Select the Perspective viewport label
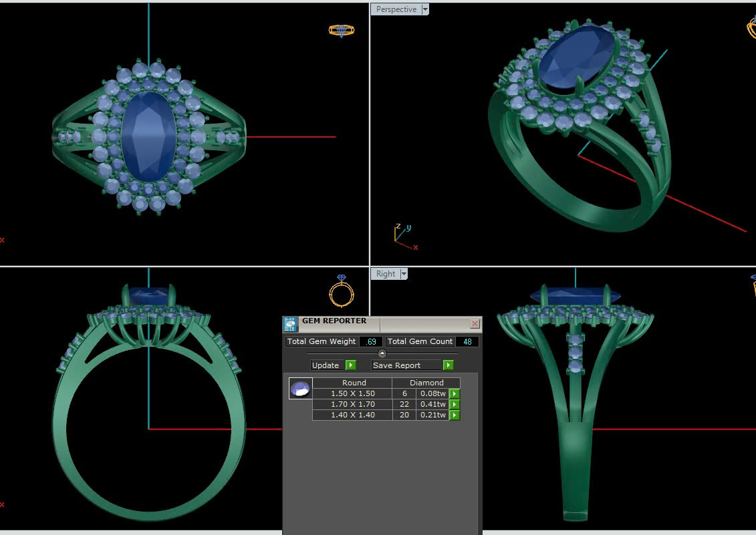Screen dimensions: 756x535 point(396,9)
